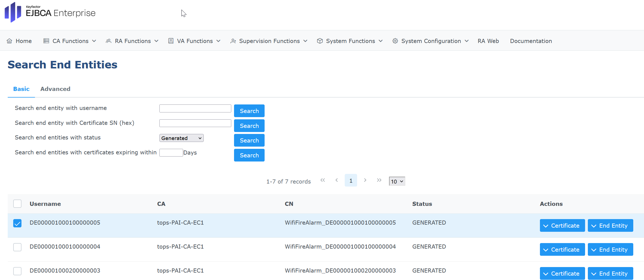644x280 pixels.
Task: Click the Home house icon
Action: pyautogui.click(x=9, y=41)
